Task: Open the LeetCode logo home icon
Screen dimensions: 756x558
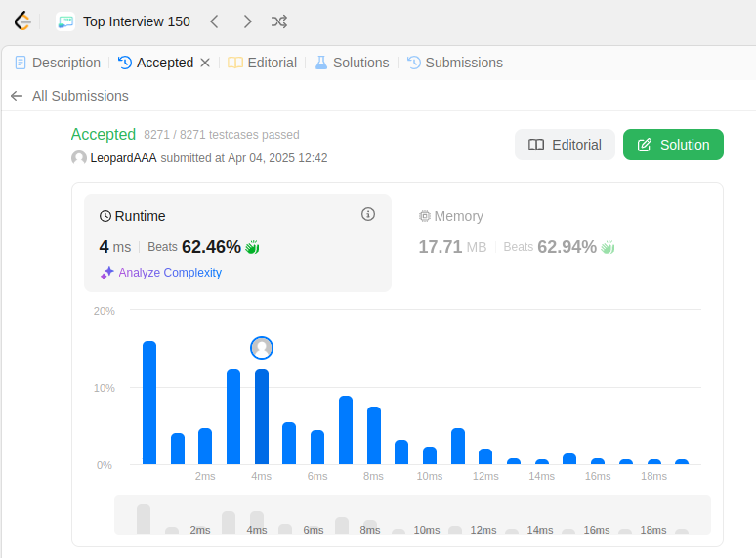Action: click(x=22, y=21)
